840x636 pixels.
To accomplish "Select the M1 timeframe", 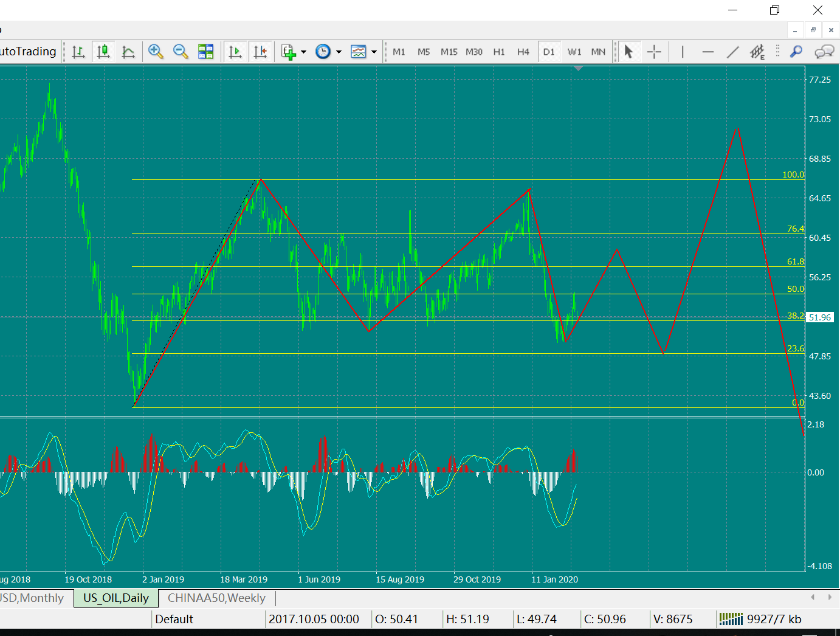I will pos(399,52).
